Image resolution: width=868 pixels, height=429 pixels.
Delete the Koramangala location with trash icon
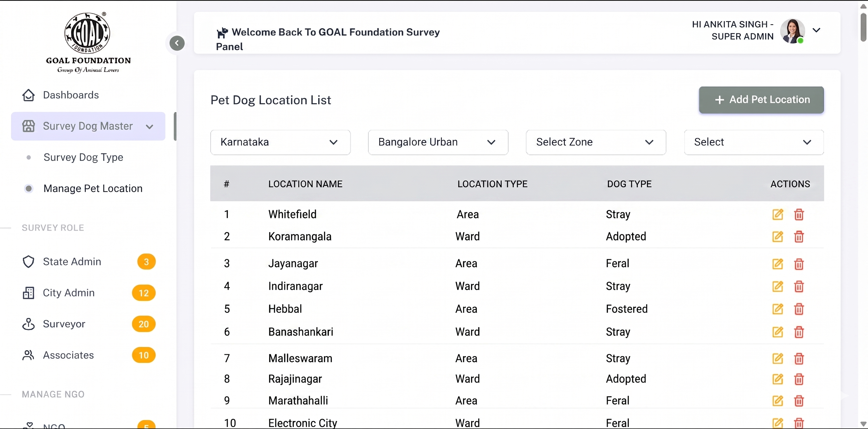[x=799, y=237]
